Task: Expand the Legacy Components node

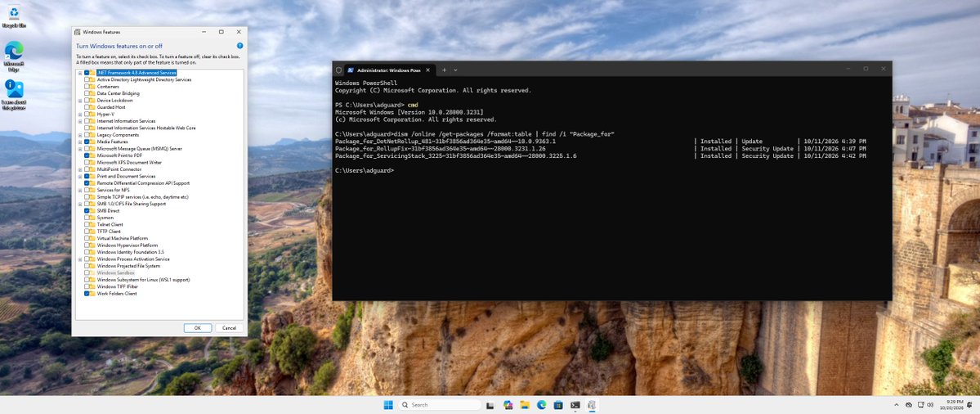Action: click(80, 134)
